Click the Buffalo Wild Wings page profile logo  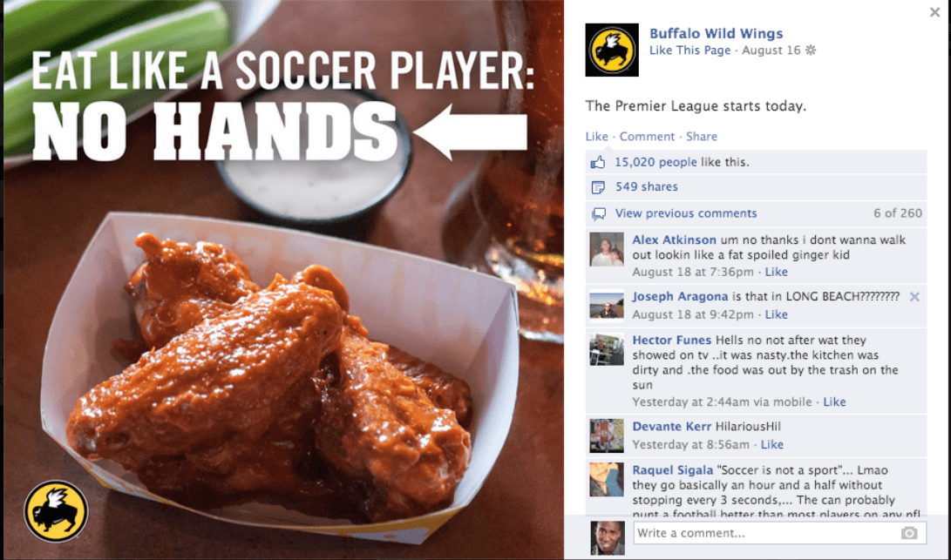click(611, 50)
